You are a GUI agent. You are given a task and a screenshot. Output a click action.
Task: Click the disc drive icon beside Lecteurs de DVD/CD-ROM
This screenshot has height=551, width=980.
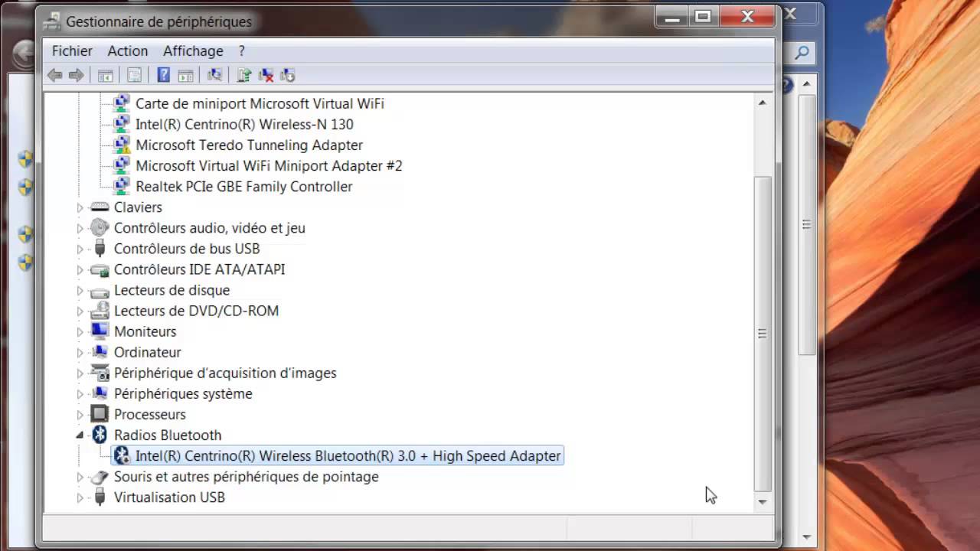(x=100, y=311)
